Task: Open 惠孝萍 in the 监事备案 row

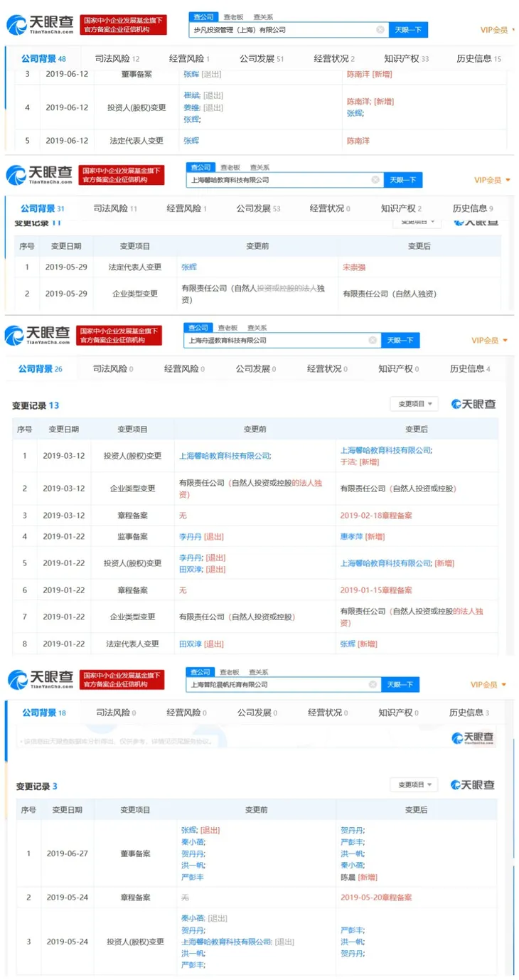Action: pos(351,536)
